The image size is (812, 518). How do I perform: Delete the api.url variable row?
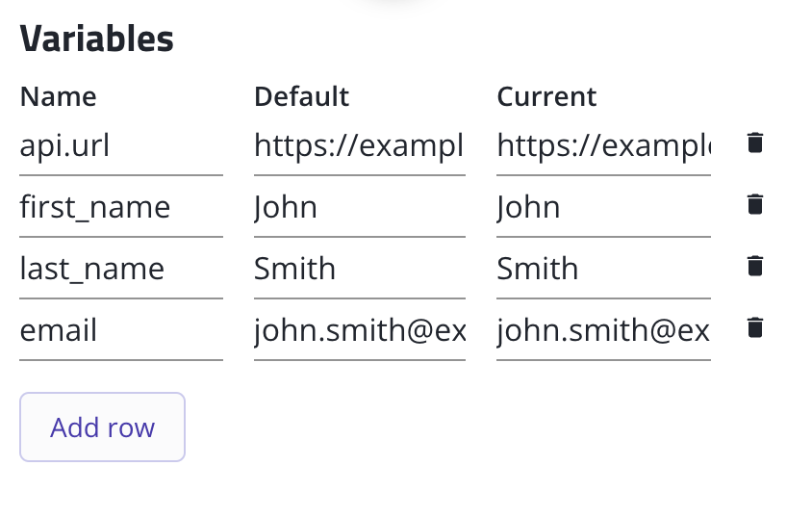point(755,143)
